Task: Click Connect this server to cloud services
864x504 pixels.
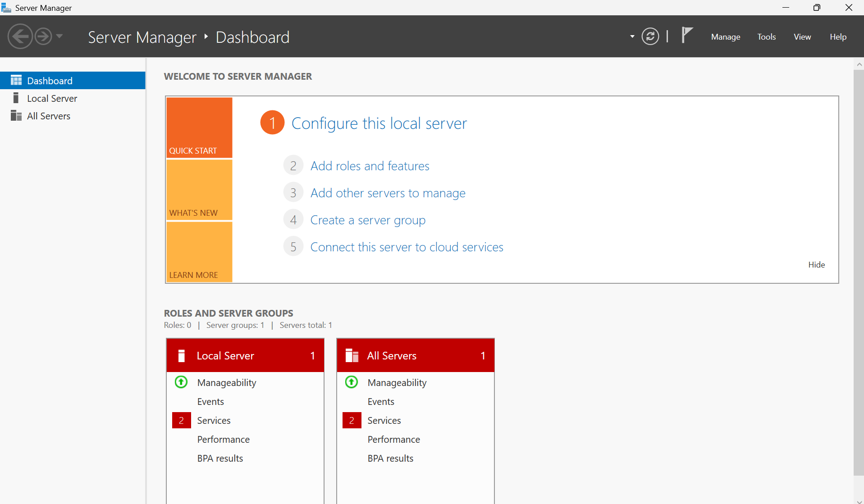Action: pyautogui.click(x=407, y=247)
